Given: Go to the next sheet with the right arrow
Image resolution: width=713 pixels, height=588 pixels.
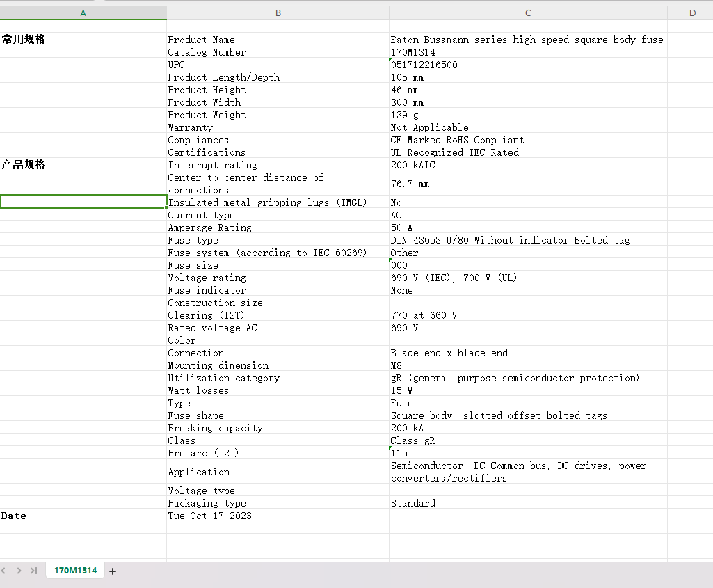Looking at the screenshot, I should point(19,571).
